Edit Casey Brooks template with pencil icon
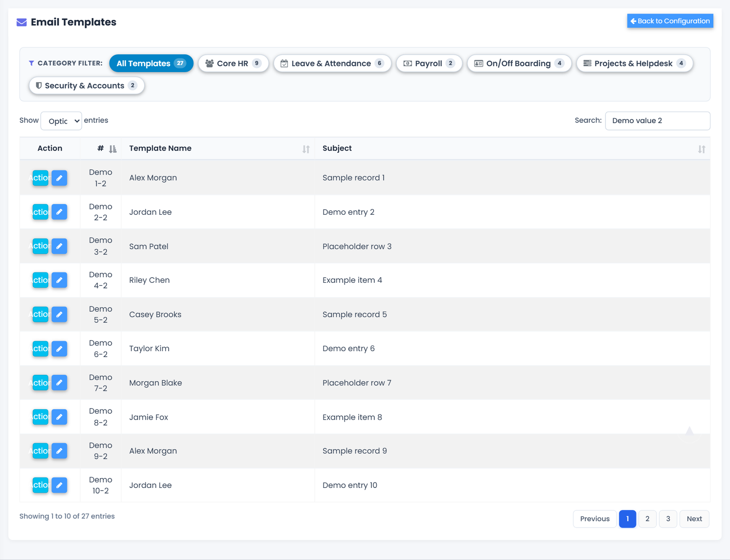The image size is (730, 560). pos(59,314)
